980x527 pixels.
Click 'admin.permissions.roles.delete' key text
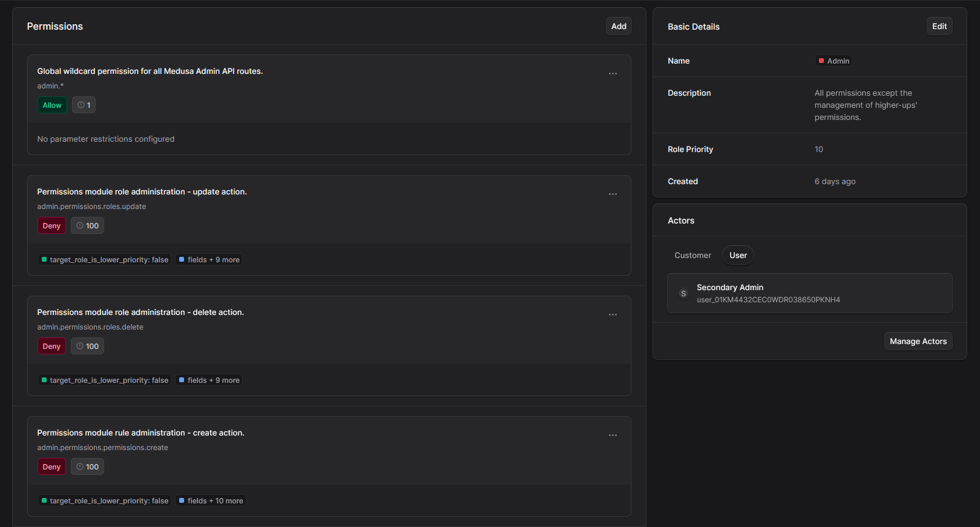coord(90,327)
